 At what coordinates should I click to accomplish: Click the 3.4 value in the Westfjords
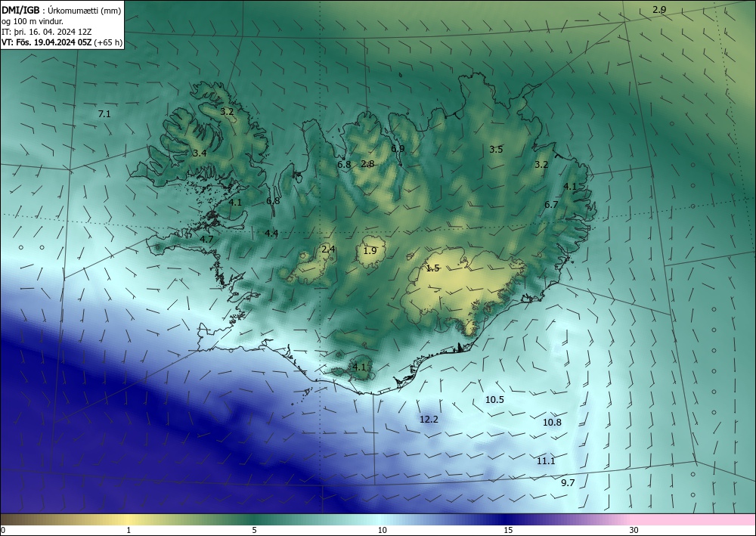(x=199, y=153)
